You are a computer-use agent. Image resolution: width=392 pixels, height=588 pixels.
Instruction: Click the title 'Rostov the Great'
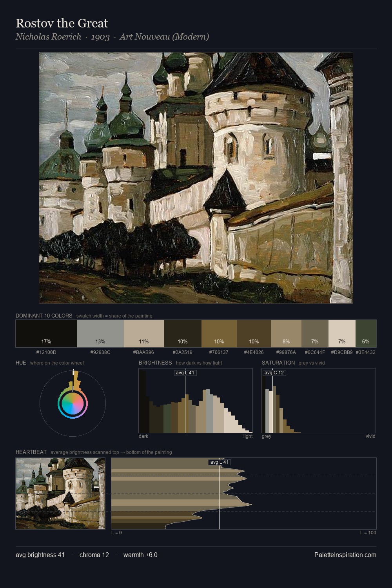[x=62, y=23]
